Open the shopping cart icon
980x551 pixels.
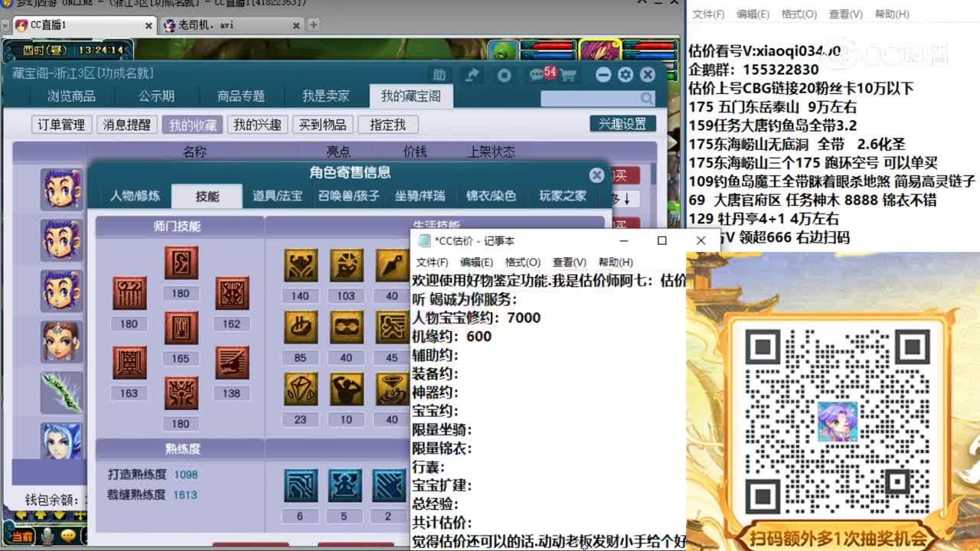pos(568,75)
